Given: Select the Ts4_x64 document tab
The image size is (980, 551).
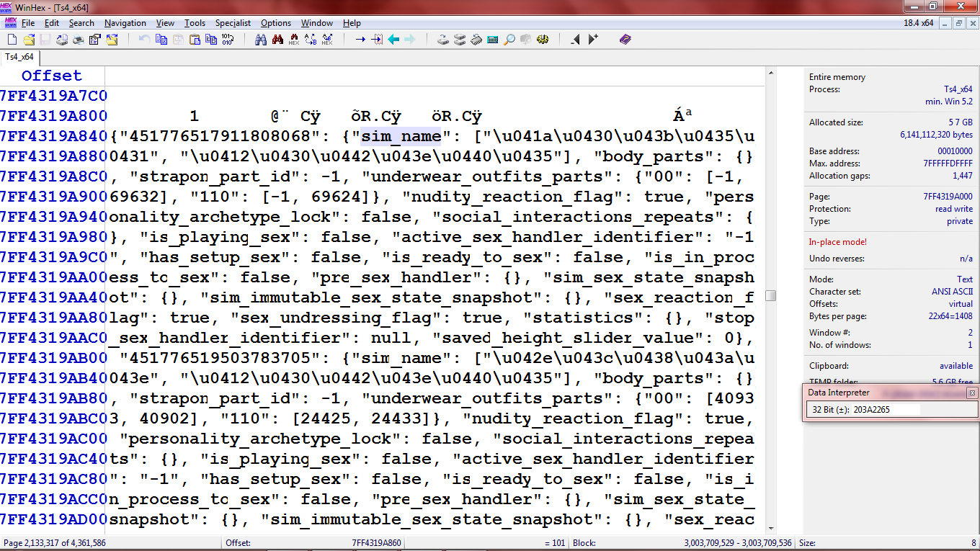Looking at the screenshot, I should pyautogui.click(x=20, y=57).
